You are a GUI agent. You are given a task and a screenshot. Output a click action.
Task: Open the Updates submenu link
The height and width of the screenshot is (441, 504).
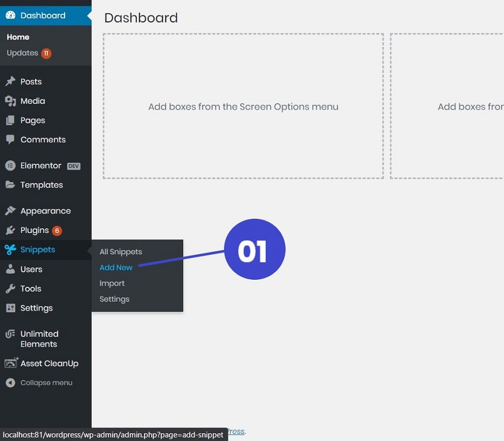pyautogui.click(x=23, y=53)
